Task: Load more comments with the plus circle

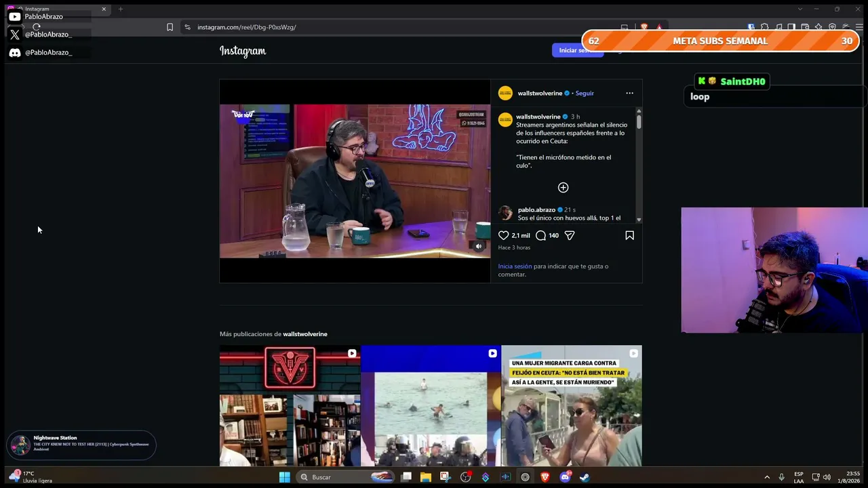Action: pos(563,187)
